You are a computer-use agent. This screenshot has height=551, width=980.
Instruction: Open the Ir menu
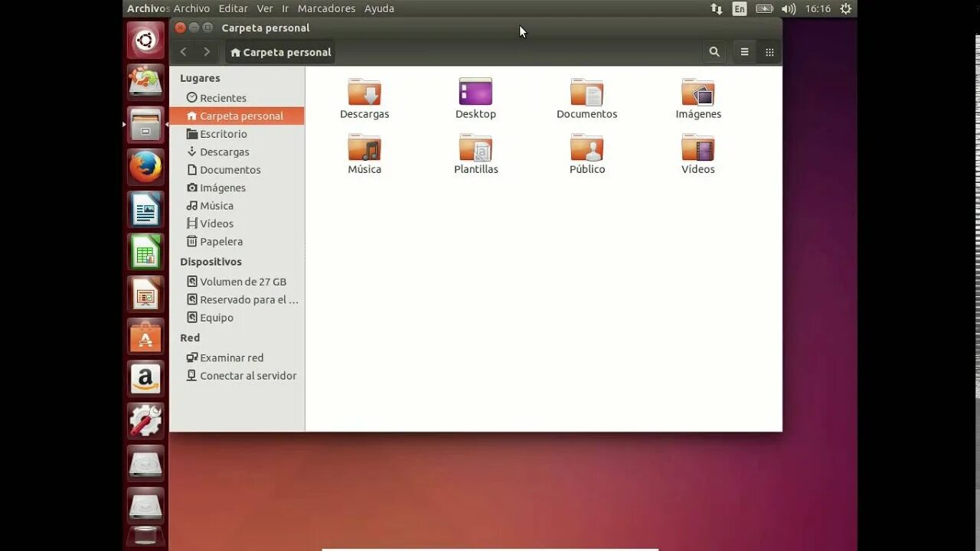(x=286, y=8)
